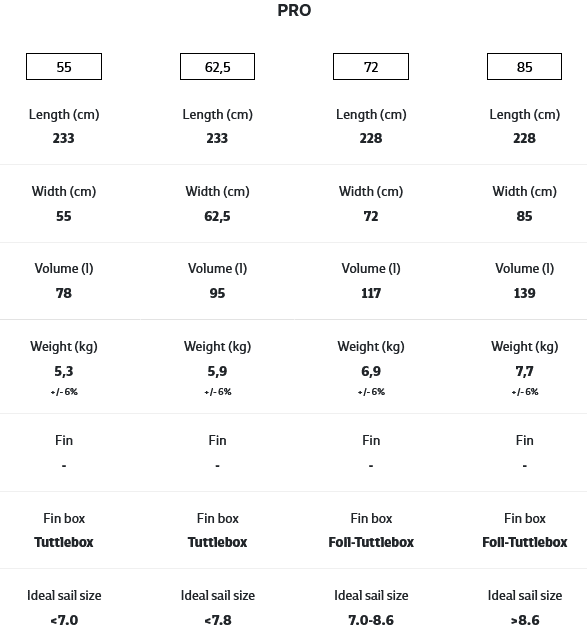Click the 7,7 weight value
Screen dimensions: 587x644
(x=525, y=371)
